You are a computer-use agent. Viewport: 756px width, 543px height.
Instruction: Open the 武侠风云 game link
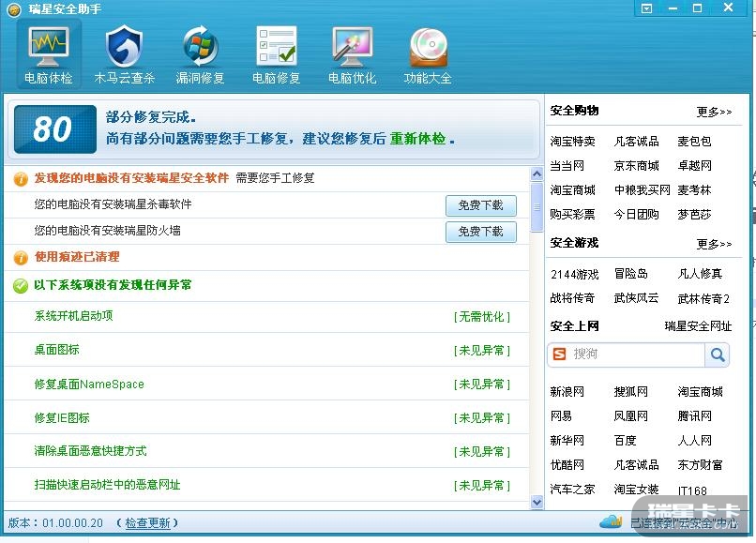(x=636, y=298)
